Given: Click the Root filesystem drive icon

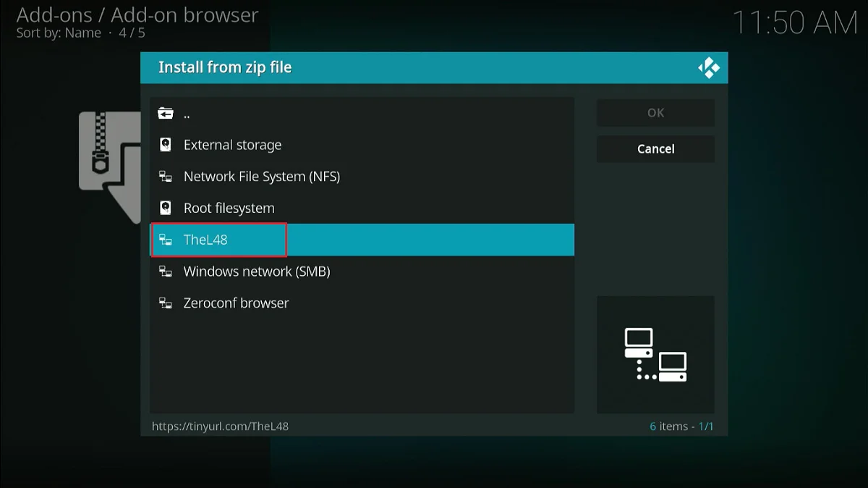Looking at the screenshot, I should click(x=166, y=208).
